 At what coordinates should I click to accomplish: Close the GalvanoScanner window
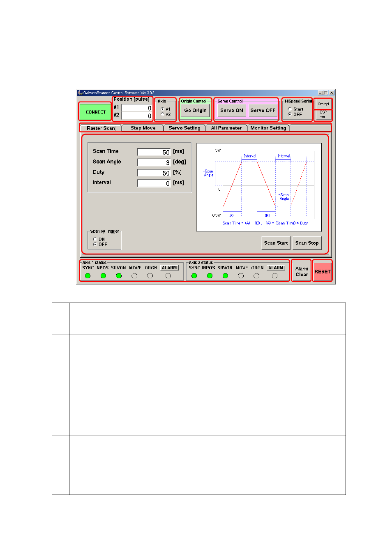332,93
